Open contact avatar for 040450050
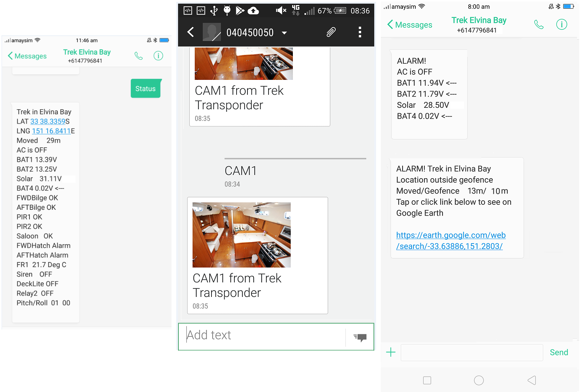585x392 pixels. pos(211,32)
